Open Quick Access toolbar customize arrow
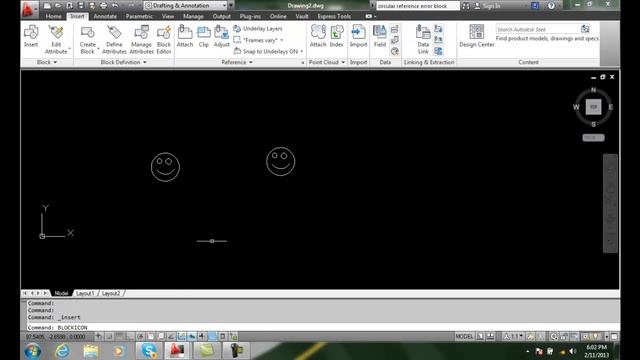The image size is (640, 360). pyautogui.click(x=231, y=6)
